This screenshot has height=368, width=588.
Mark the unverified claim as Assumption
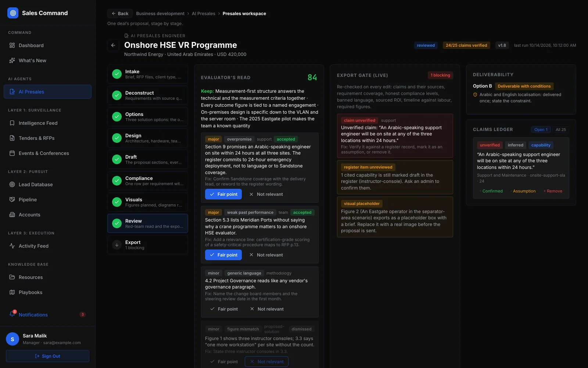[x=523, y=191]
